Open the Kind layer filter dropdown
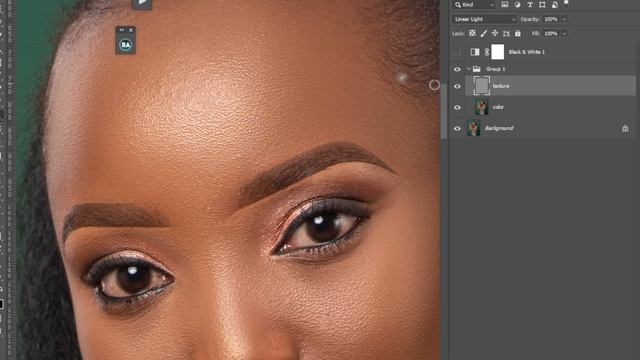The image size is (640, 360). [473, 4]
